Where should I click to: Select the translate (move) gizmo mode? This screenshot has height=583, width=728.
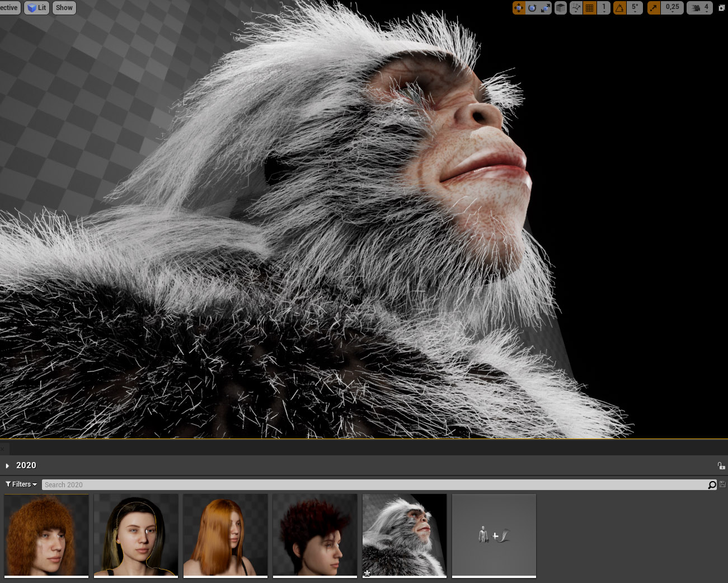[x=519, y=8]
